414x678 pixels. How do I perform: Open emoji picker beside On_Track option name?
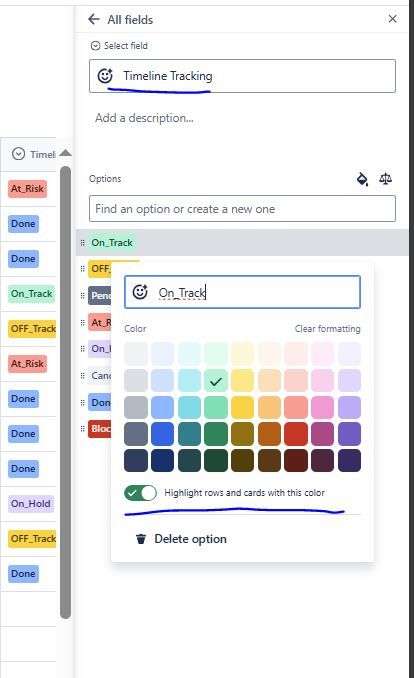140,292
